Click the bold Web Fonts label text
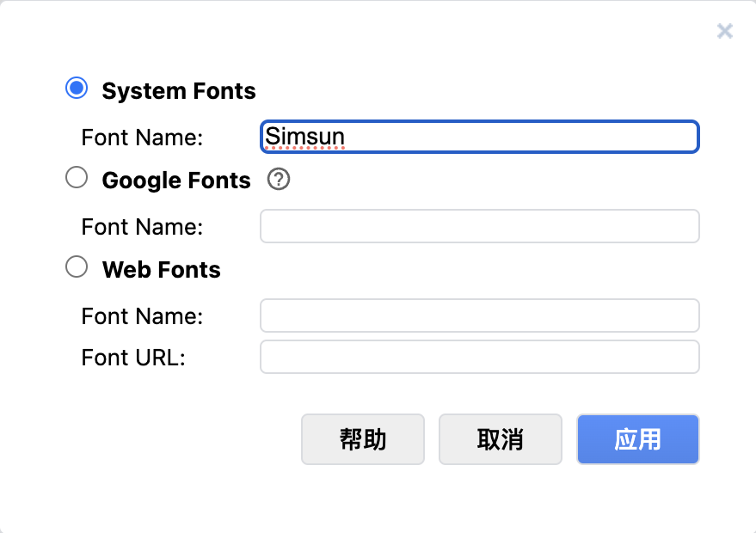Screen dimensions: 756x533 coord(162,270)
